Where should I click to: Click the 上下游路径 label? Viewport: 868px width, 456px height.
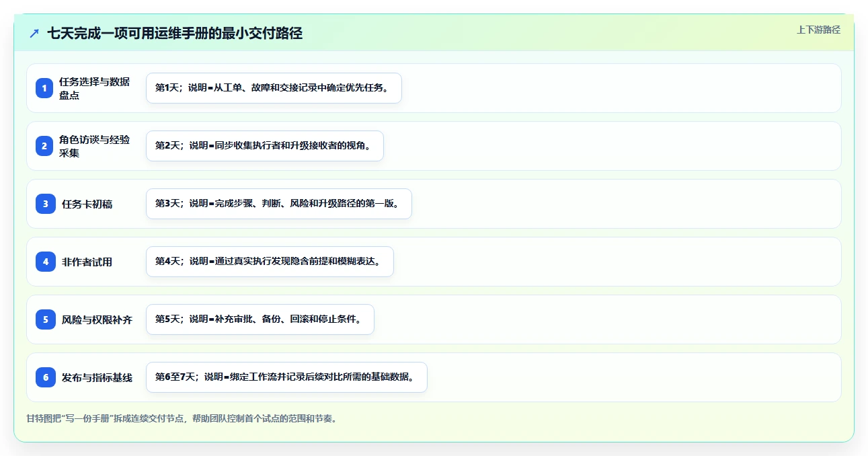[x=818, y=30]
